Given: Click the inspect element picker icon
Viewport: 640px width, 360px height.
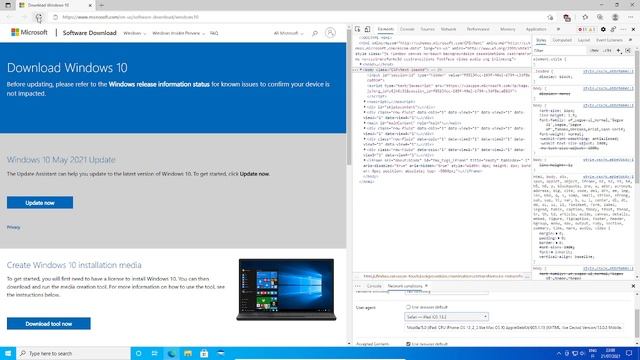Looking at the screenshot, I should [x=358, y=29].
